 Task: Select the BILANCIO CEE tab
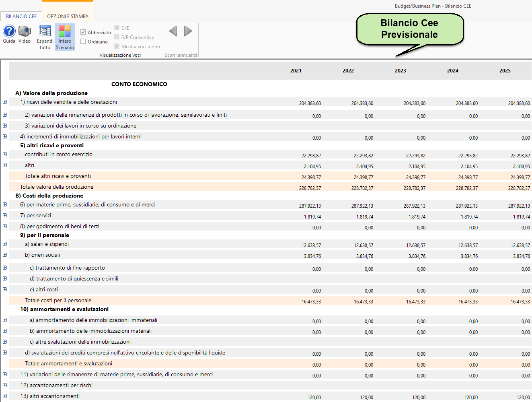pyautogui.click(x=21, y=16)
